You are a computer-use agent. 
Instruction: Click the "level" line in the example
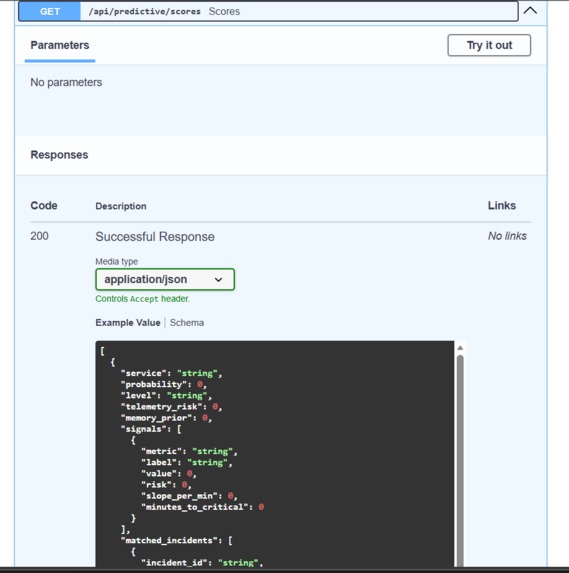tap(166, 396)
